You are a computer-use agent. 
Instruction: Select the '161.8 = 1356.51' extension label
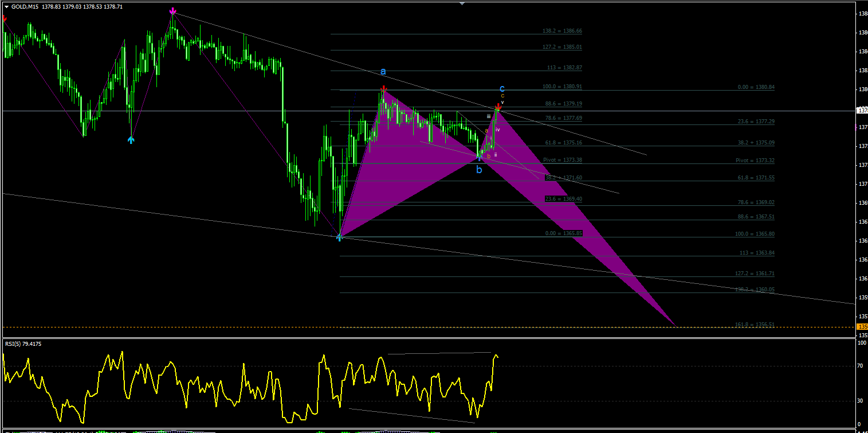click(755, 325)
